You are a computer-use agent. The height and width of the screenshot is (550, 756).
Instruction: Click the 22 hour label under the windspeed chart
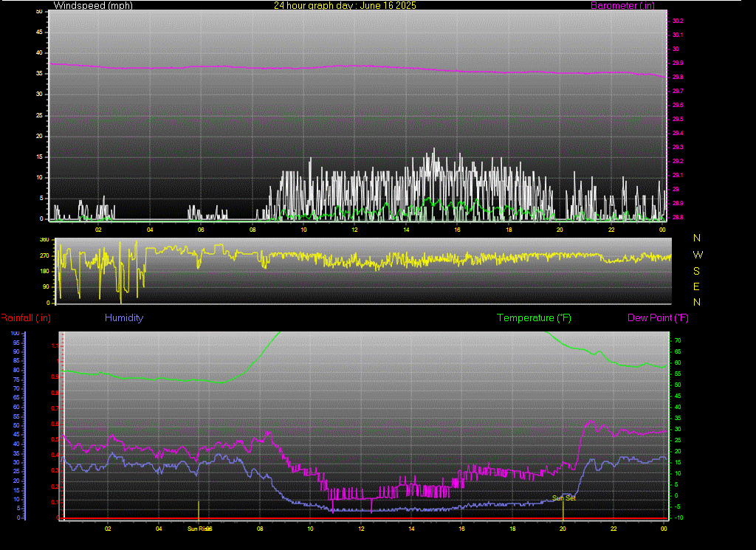point(611,230)
